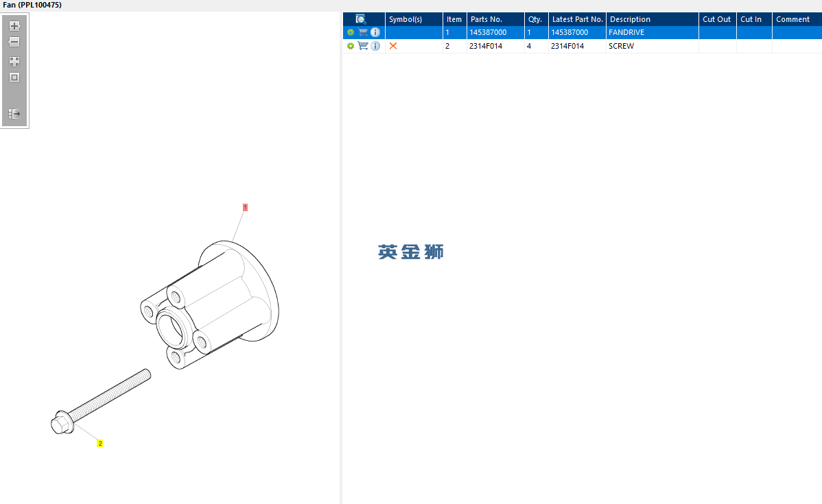This screenshot has height=504, width=822.
Task: Sort by Parts No. column header
Action: point(496,19)
